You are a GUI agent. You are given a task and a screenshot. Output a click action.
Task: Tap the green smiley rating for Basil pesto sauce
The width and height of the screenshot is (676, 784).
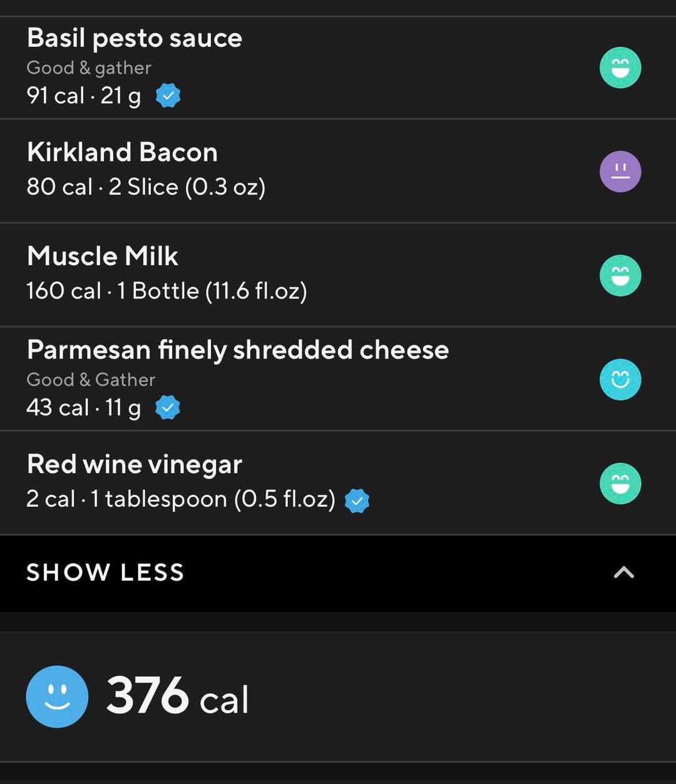[x=620, y=68]
